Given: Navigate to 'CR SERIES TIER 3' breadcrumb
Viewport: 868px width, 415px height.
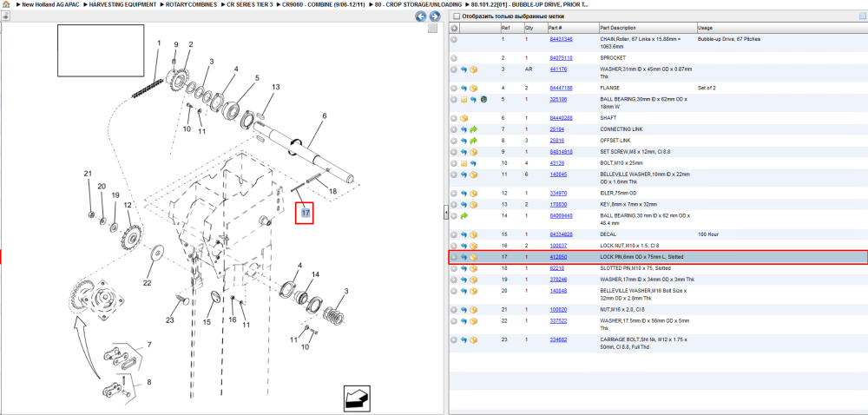Looking at the screenshot, I should (250, 4).
